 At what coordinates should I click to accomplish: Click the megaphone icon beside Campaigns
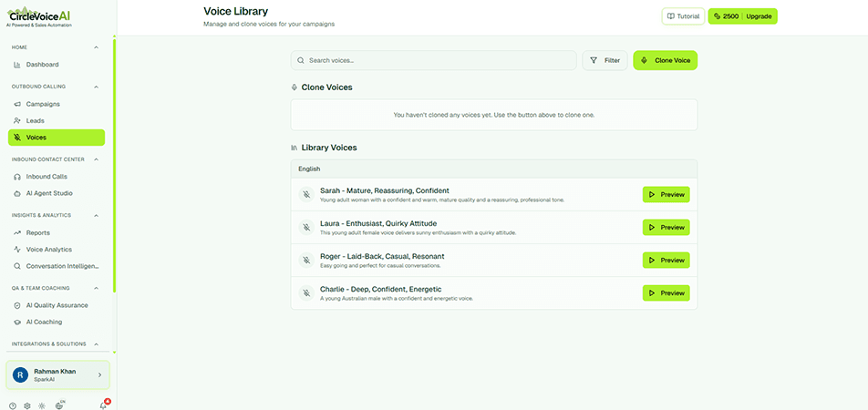[17, 104]
